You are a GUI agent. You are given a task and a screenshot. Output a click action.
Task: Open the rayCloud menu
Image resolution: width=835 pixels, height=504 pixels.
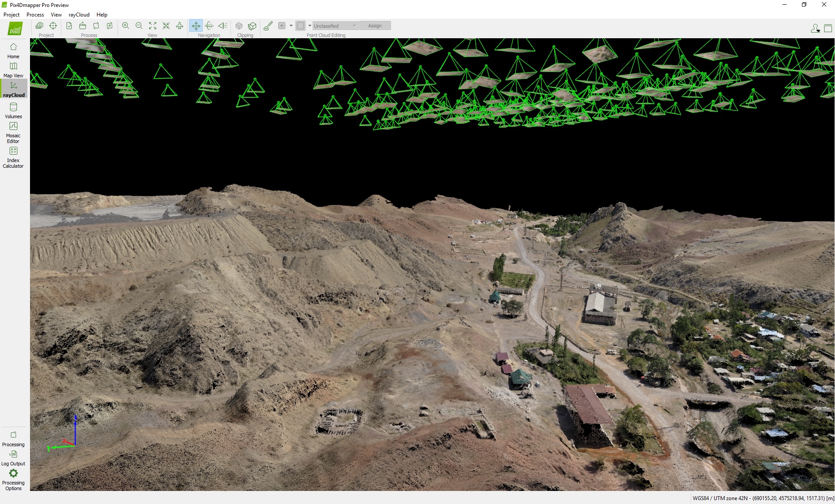pos(79,14)
